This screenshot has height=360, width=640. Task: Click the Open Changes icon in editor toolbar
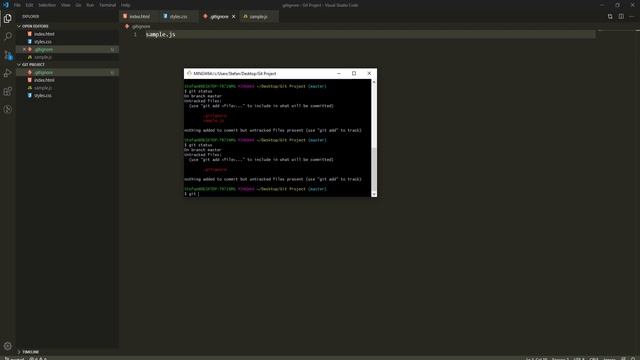[610, 16]
